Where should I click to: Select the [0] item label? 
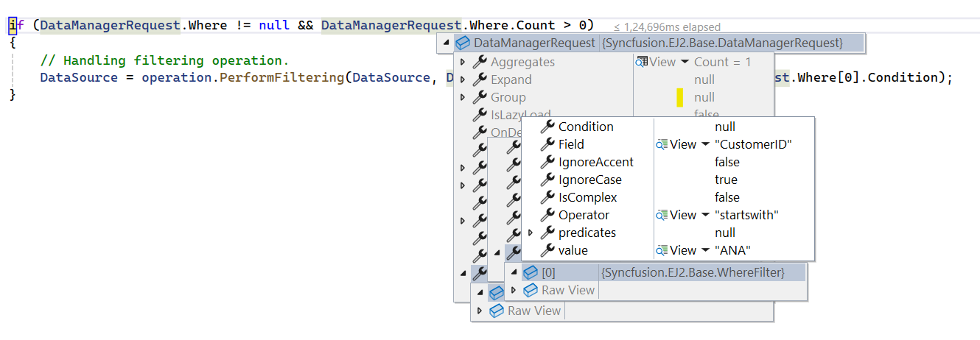pyautogui.click(x=549, y=272)
